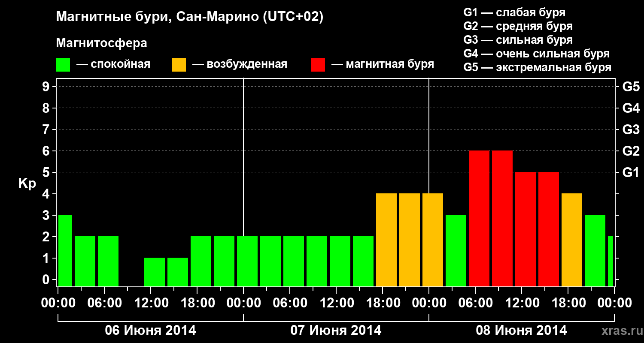644x343 pixels.
Task: Click the red Kp 6 bar at 06:00 on 08 June
Action: (x=479, y=218)
